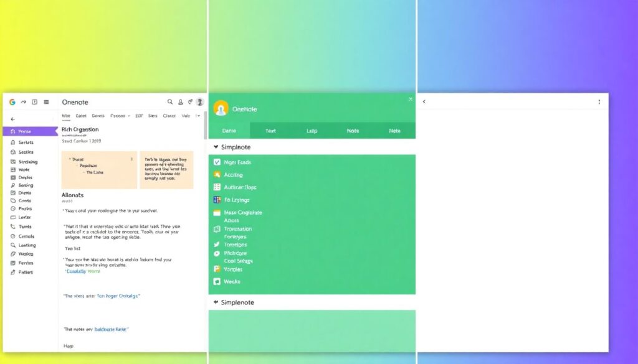Click the Google logo icon in the Onenote header

(x=12, y=102)
